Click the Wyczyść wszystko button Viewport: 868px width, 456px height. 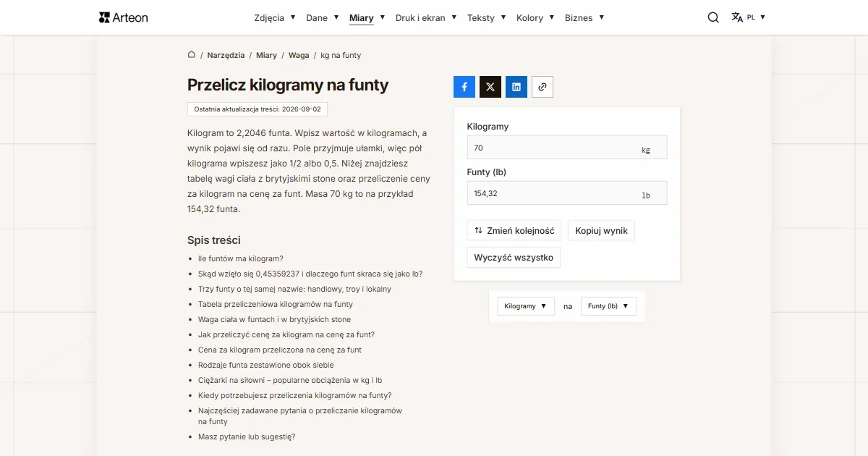tap(514, 258)
